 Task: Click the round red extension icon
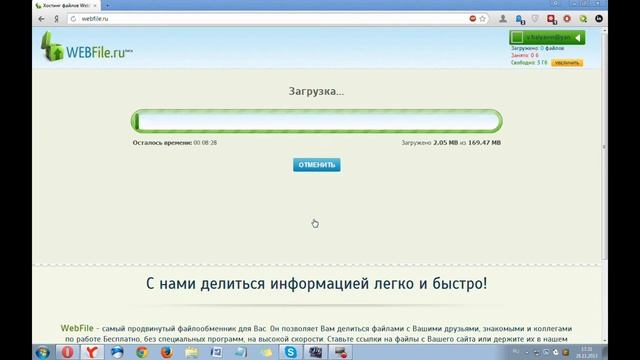[x=567, y=19]
